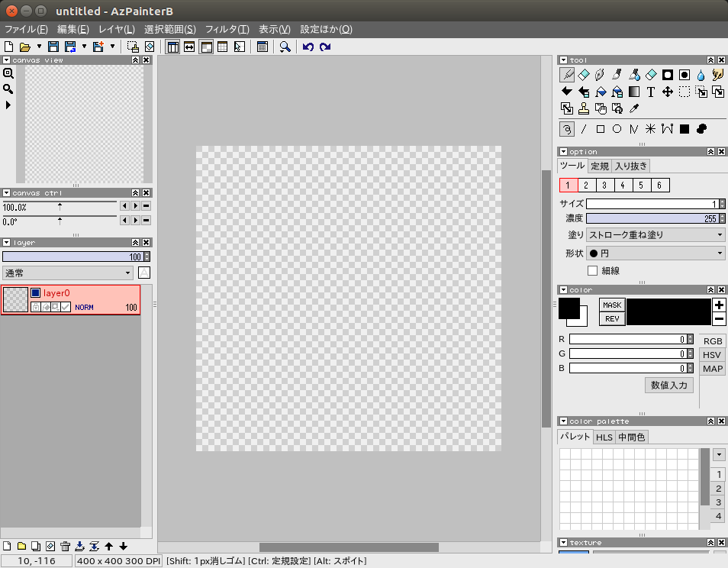Viewport: 728px width, 568px height.
Task: Select brush preset number 3
Action: (x=604, y=186)
